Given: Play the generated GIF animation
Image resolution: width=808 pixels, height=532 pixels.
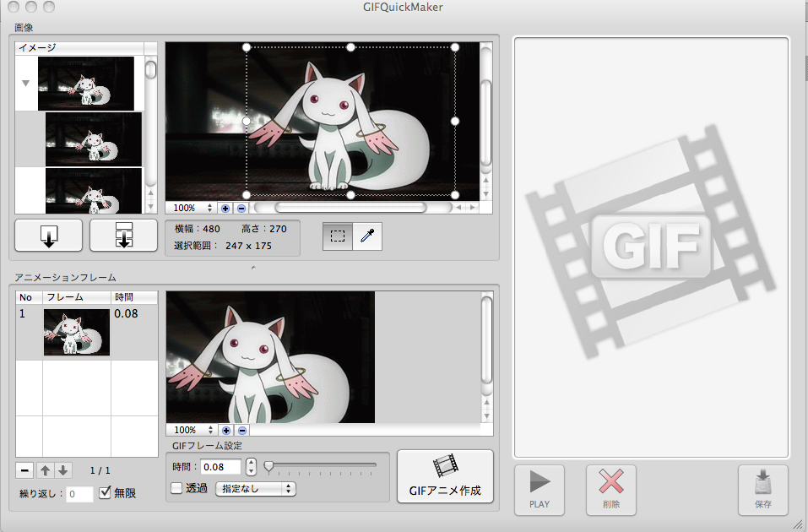Looking at the screenshot, I should [x=540, y=490].
